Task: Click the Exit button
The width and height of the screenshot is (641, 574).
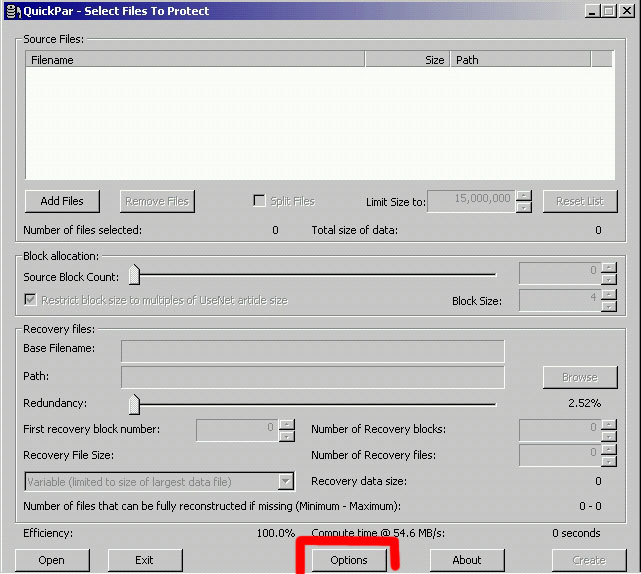Action: (x=145, y=560)
